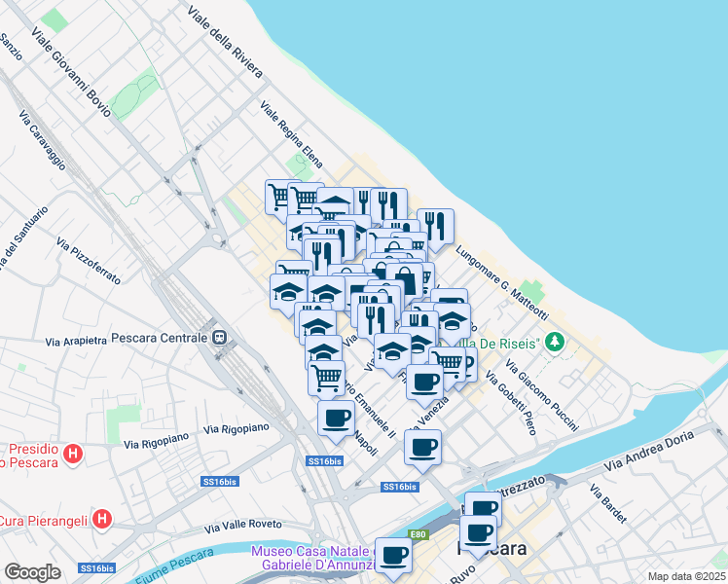The height and width of the screenshot is (584, 728).
Task: Click the Map data ©2025 attribution
Action: click(686, 576)
